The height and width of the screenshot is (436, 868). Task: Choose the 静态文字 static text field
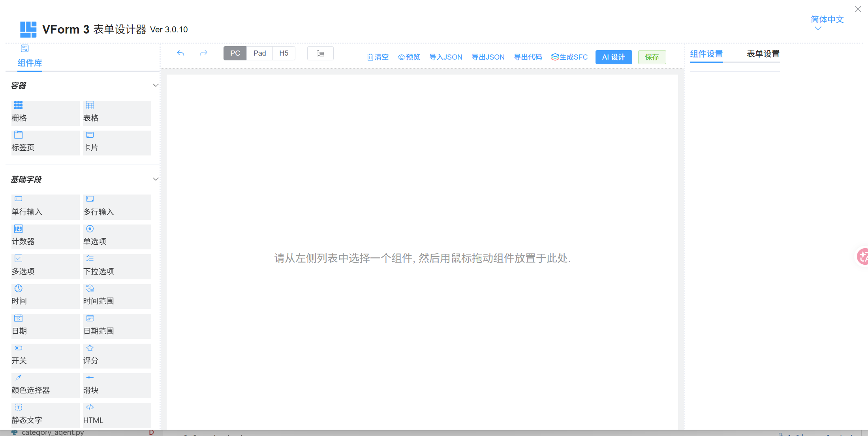point(45,415)
